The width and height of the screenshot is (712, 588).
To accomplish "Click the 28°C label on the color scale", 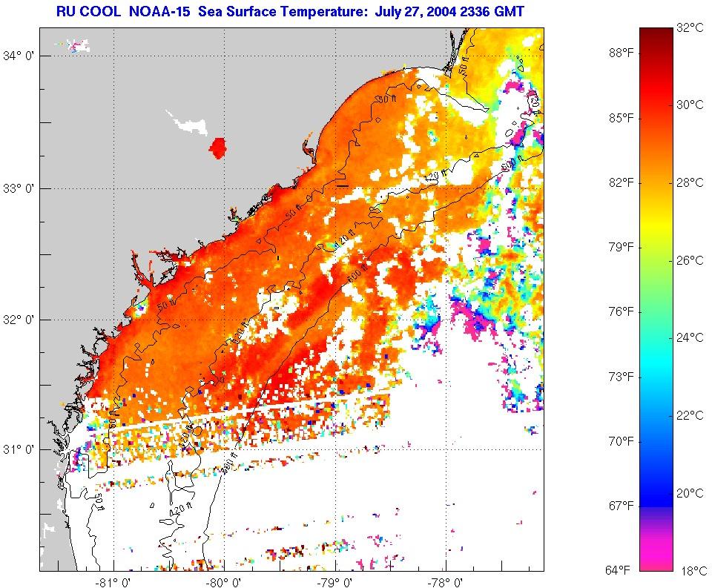I will pyautogui.click(x=690, y=182).
